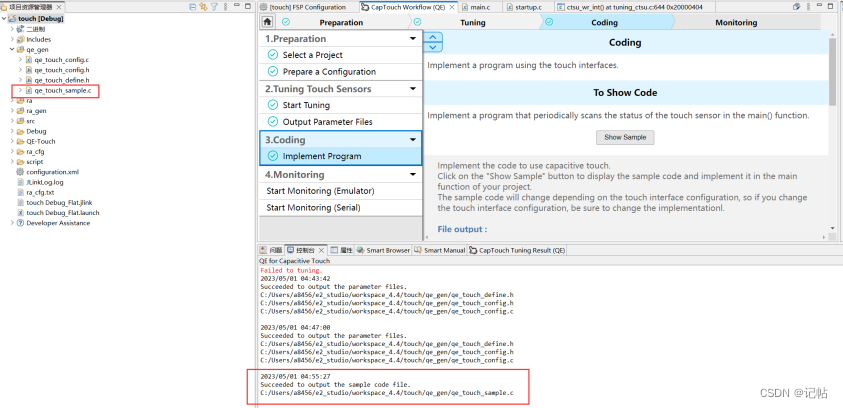This screenshot has height=408, width=843.
Task: Collapse the qe_gen folder
Action: (x=12, y=49)
